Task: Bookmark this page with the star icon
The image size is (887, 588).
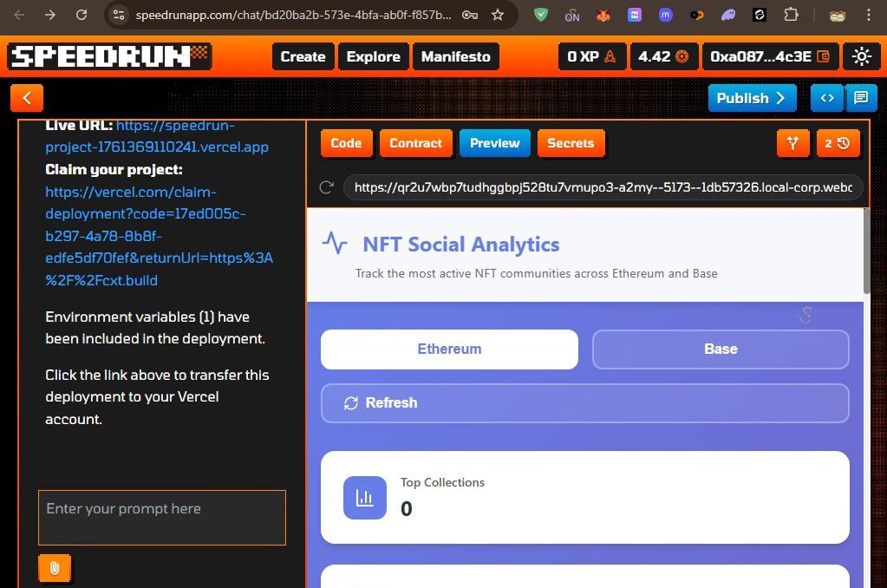Action: (497, 15)
